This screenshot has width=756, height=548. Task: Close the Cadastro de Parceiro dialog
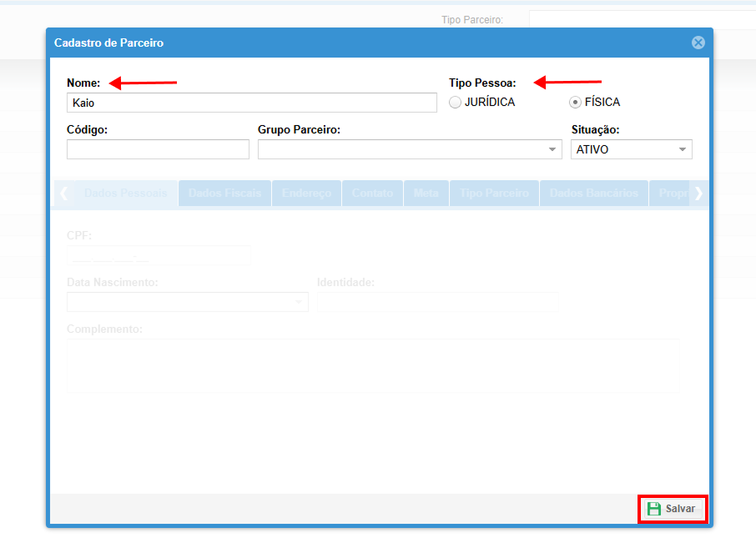tap(698, 43)
